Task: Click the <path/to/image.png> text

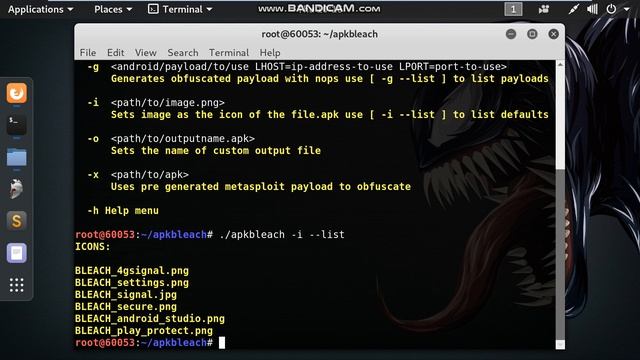Action: click(168, 102)
